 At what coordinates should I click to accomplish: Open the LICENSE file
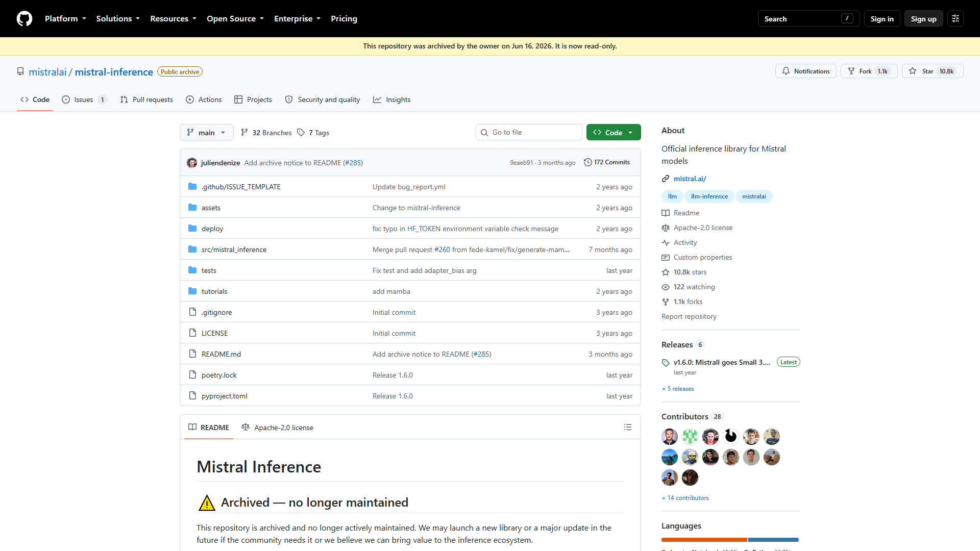pos(214,333)
